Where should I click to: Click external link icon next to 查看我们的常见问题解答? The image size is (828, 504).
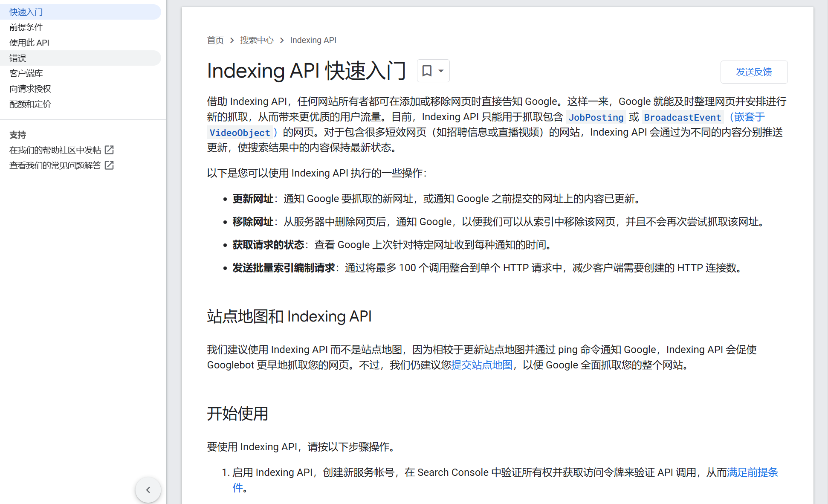click(x=109, y=165)
